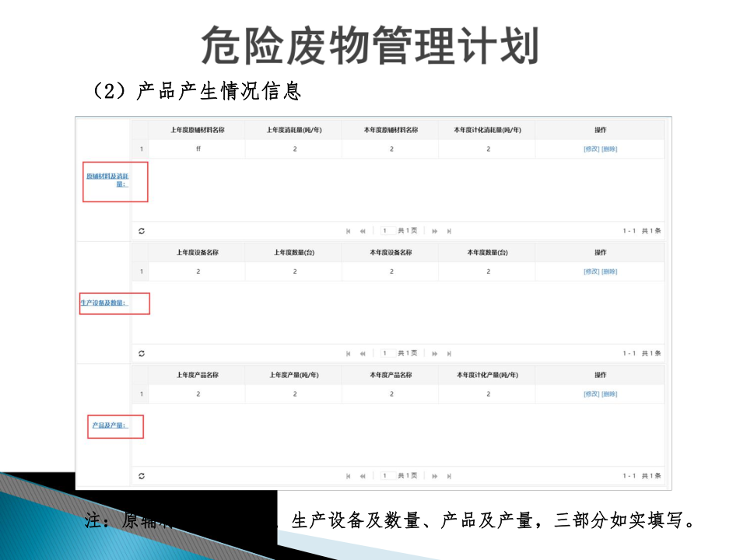Select the 本年度计划产量(吨/年) column header
This screenshot has height=560, width=747.
point(487,375)
